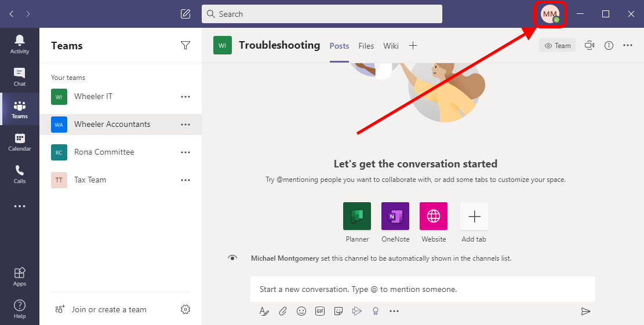644x325 pixels.
Task: Open the Calls section
Action: coord(19,174)
